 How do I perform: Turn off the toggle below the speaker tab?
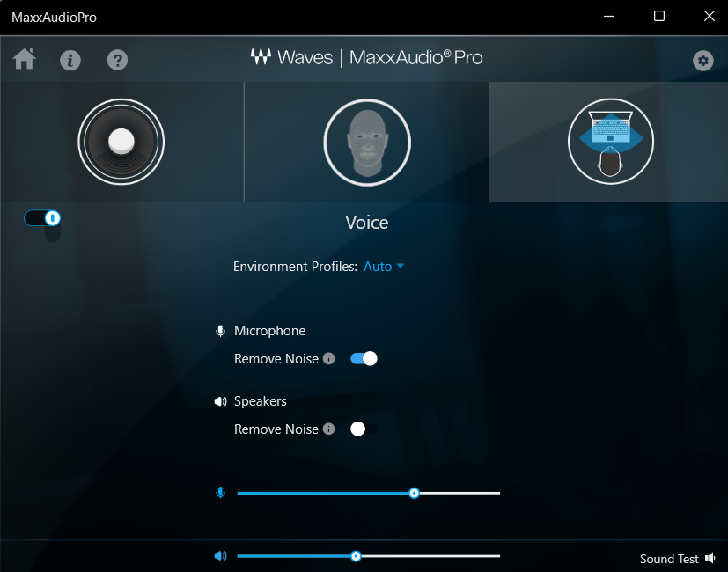click(x=41, y=217)
